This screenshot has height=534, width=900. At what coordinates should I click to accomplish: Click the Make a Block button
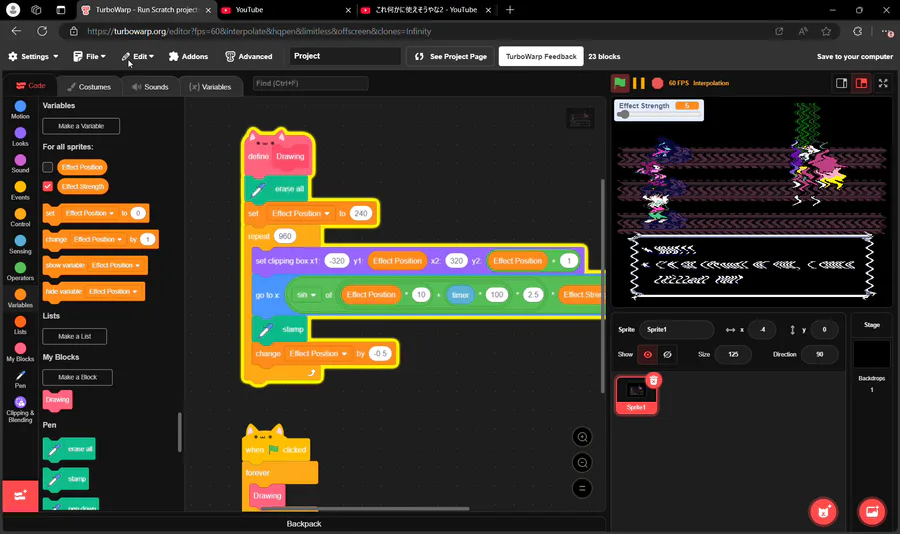tap(77, 377)
